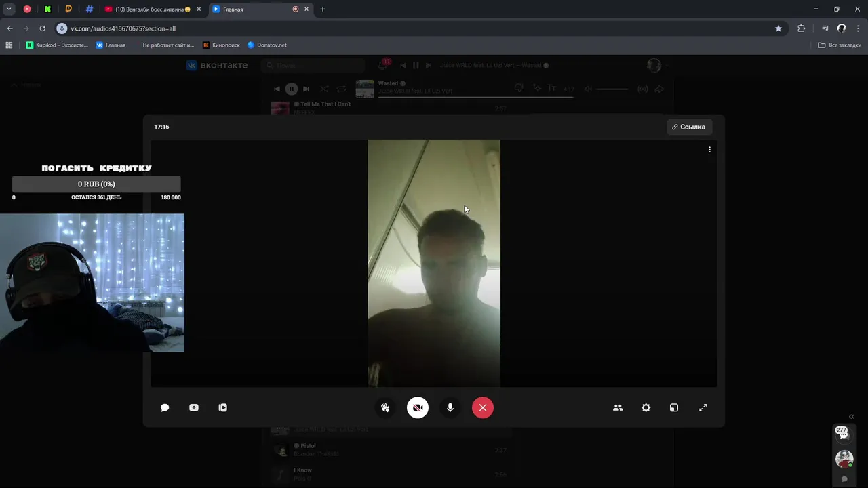Viewport: 868px width, 488px height.
Task: Start screen sharing in the call
Action: 194,407
